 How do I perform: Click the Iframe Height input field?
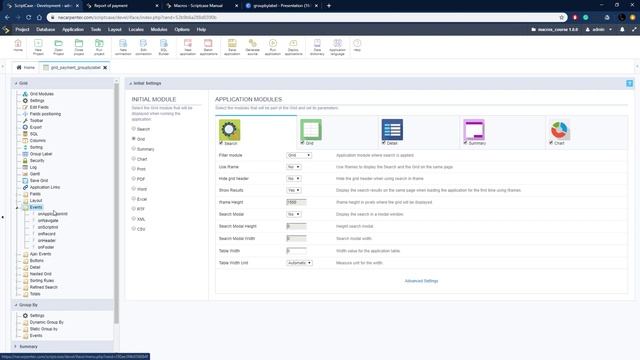point(296,202)
